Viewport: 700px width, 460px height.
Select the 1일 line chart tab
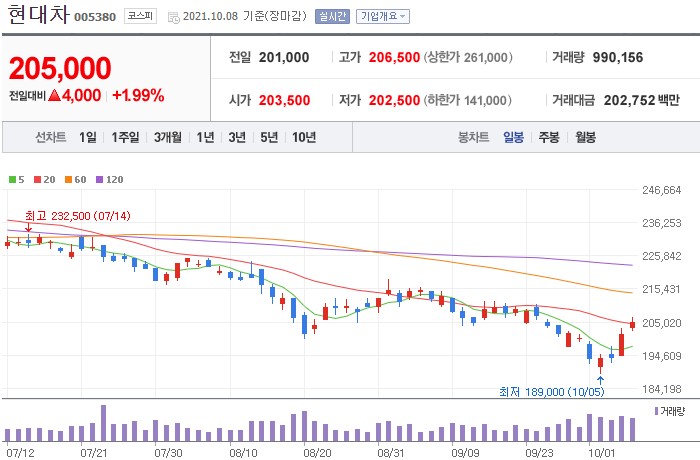[x=88, y=137]
